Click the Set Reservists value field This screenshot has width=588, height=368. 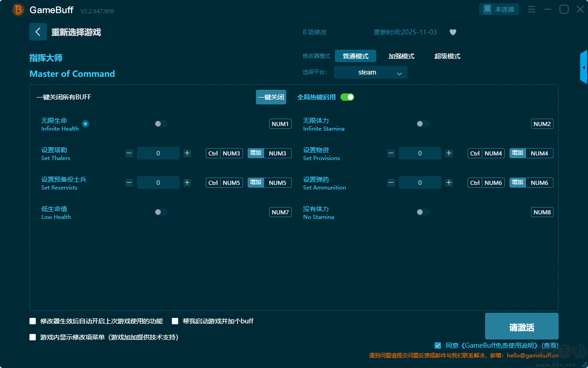pyautogui.click(x=158, y=183)
